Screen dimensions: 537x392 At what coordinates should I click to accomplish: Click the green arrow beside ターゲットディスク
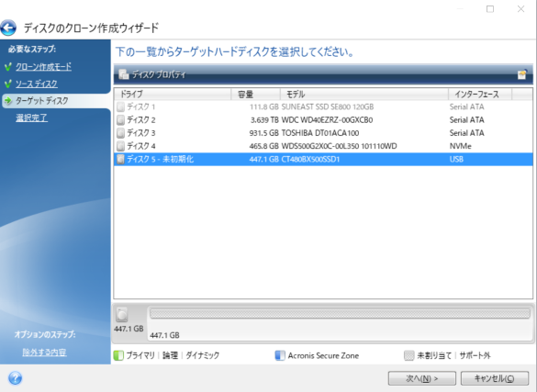click(8, 101)
